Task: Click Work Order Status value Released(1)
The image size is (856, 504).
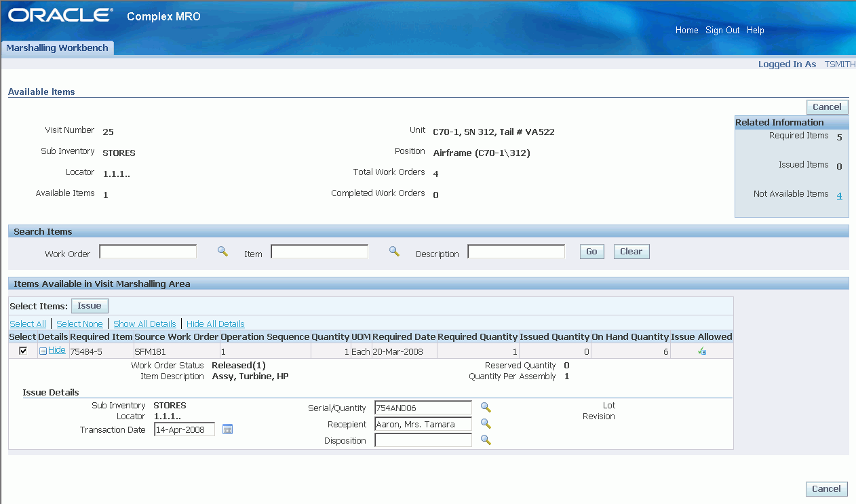Action: (x=239, y=365)
